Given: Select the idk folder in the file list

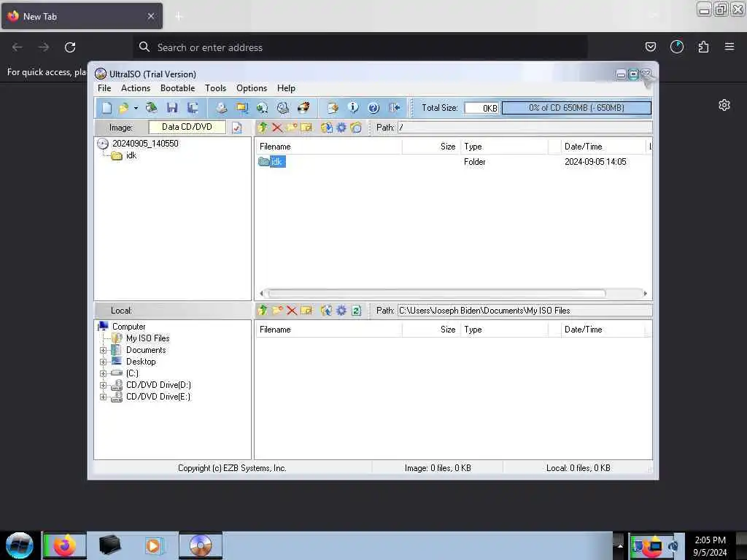Looking at the screenshot, I should point(276,162).
